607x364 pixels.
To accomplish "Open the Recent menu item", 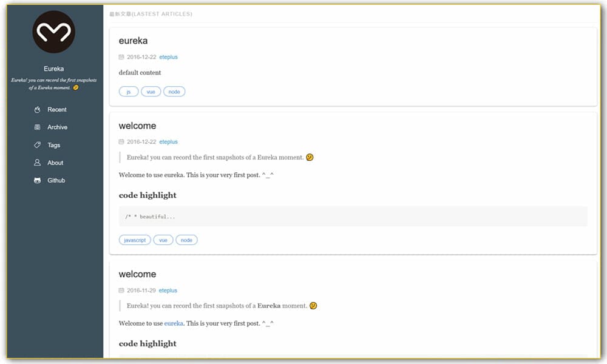I will 57,110.
